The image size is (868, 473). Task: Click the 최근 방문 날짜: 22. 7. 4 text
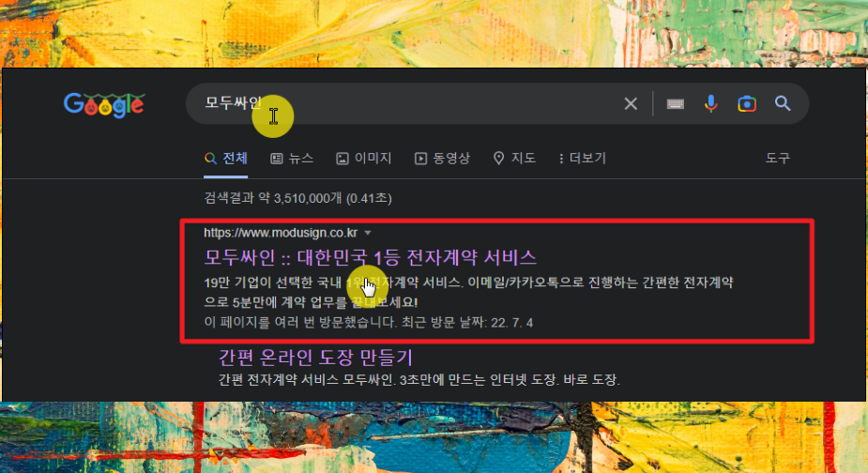click(x=467, y=322)
